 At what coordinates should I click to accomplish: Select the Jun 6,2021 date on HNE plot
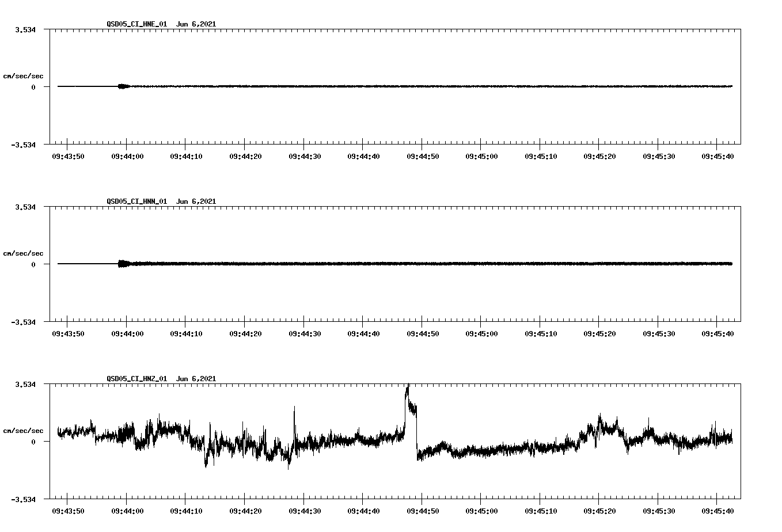[196, 24]
